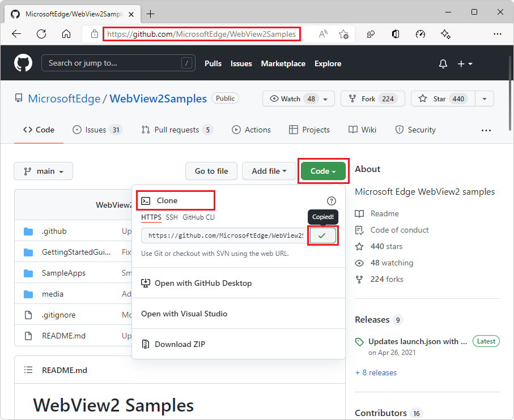Click the GitHub octocat logo
The height and width of the screenshot is (420, 514).
pos(23,62)
